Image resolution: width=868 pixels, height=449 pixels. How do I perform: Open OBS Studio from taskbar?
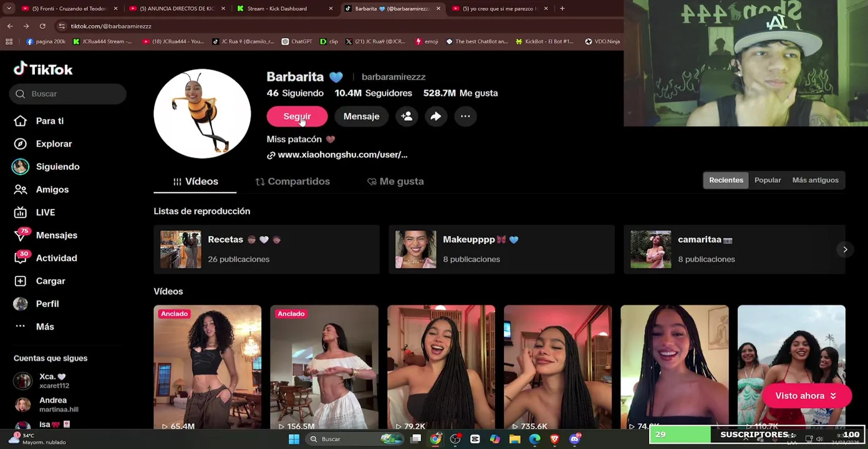pos(455,439)
